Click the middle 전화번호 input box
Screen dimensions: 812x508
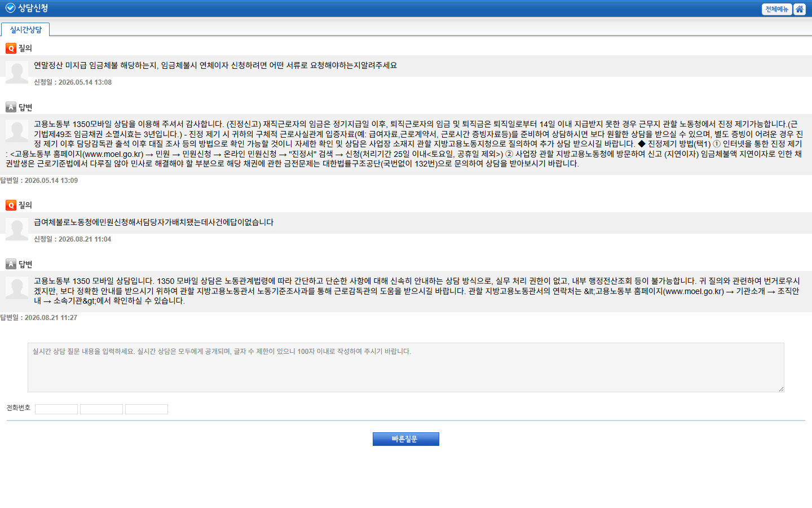click(x=101, y=409)
